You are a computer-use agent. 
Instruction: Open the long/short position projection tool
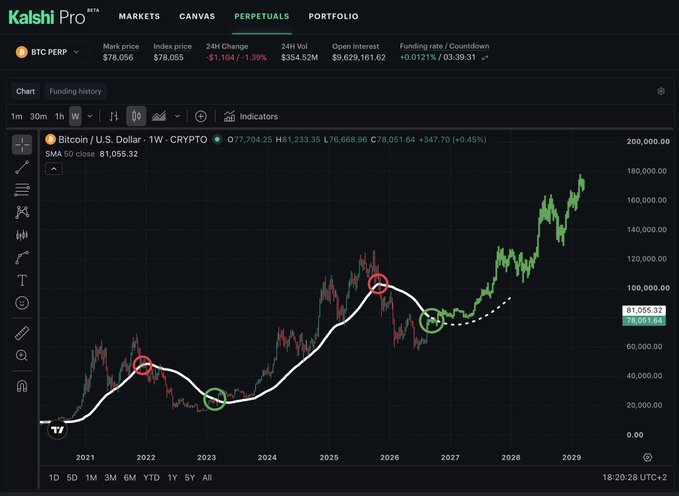(x=22, y=235)
